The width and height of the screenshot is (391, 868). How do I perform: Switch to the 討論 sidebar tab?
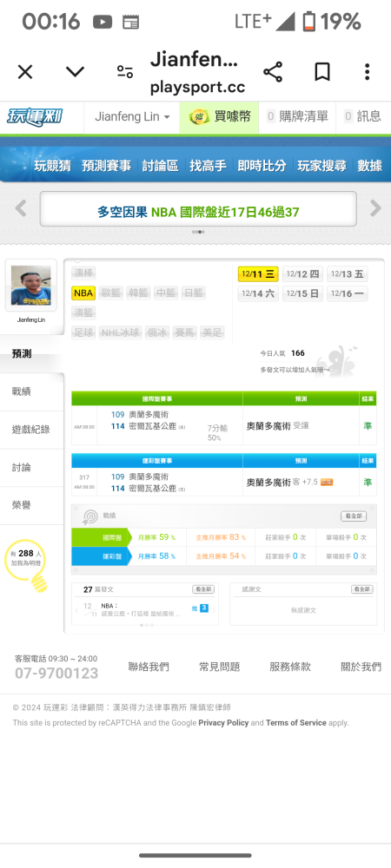(x=31, y=467)
